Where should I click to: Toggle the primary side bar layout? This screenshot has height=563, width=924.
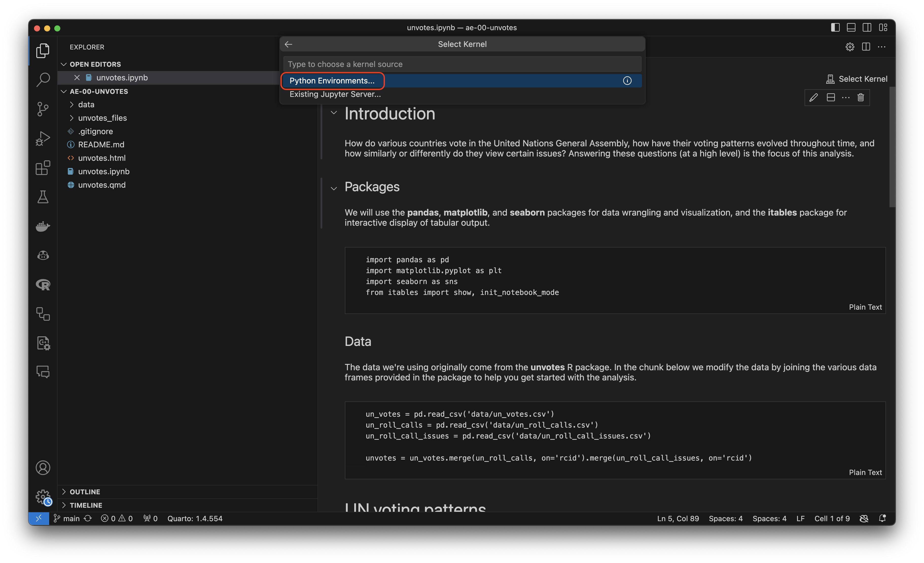835,27
